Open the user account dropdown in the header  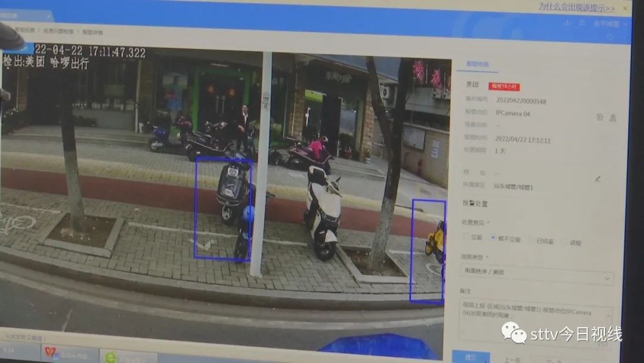(609, 23)
